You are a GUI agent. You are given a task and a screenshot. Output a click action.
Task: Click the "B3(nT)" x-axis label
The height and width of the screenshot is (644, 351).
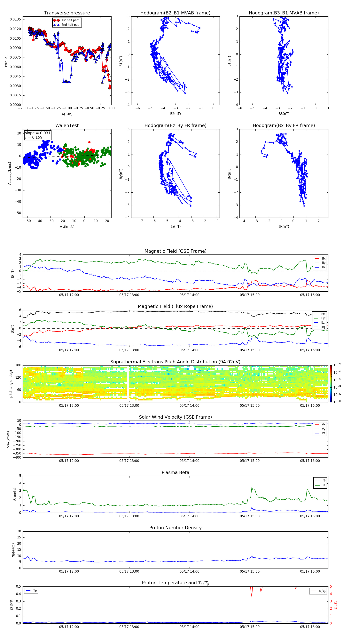284,114
